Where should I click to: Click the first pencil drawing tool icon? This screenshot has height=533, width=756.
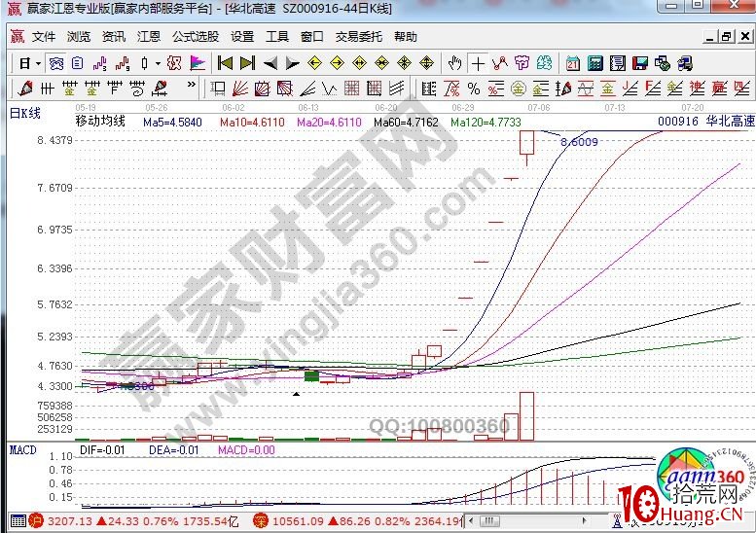coord(25,89)
